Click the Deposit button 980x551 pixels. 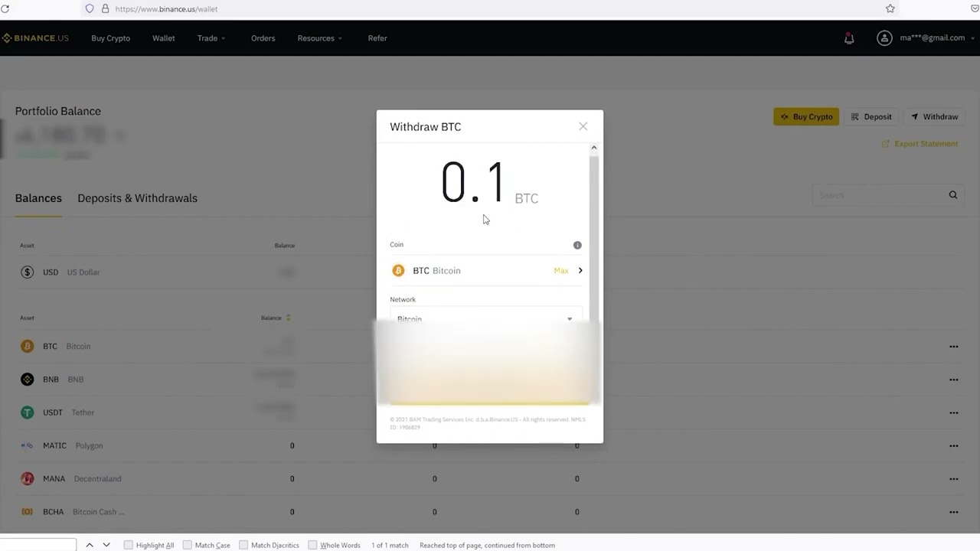[x=871, y=117]
